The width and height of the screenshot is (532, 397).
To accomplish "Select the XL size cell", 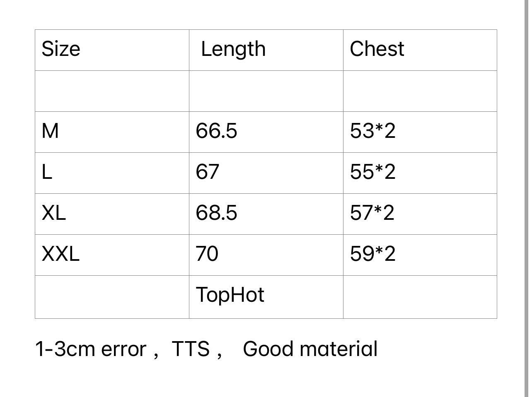I will coord(54,213).
